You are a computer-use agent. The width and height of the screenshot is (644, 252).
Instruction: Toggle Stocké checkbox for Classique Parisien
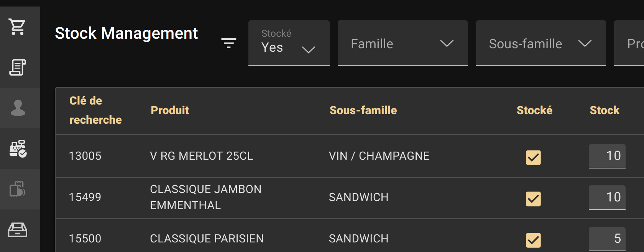[x=533, y=240]
